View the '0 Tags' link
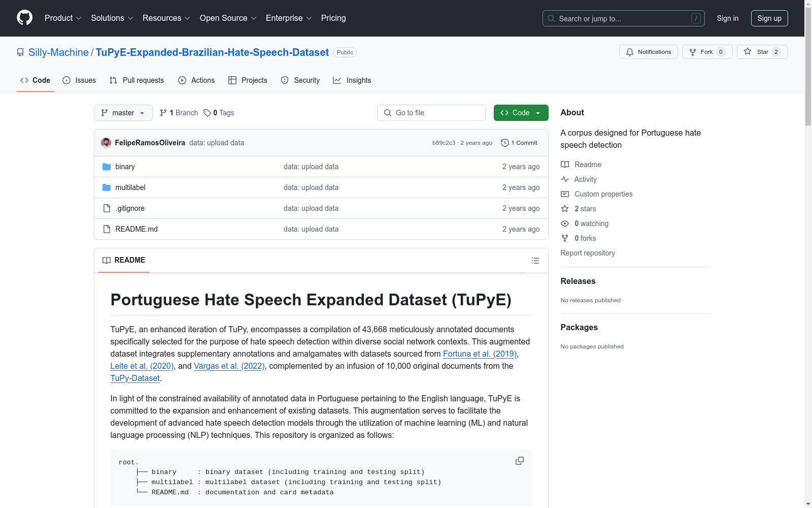The image size is (812, 508). (219, 113)
